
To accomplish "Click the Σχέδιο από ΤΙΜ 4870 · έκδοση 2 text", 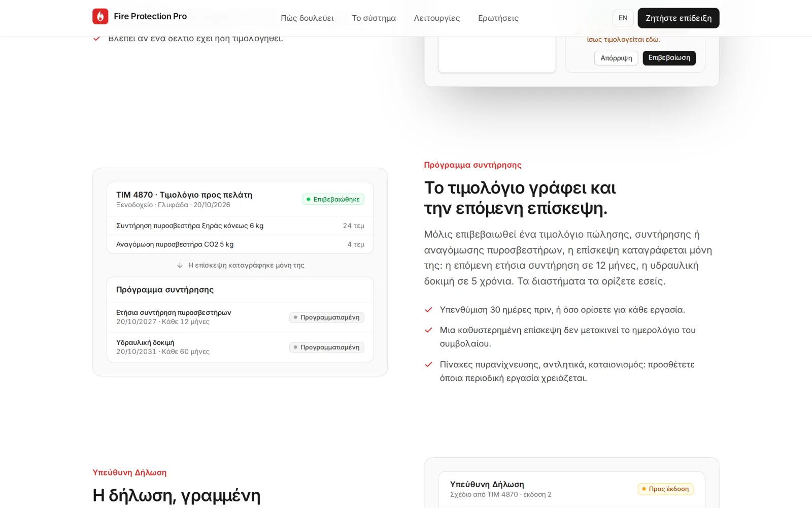I will 501,494.
